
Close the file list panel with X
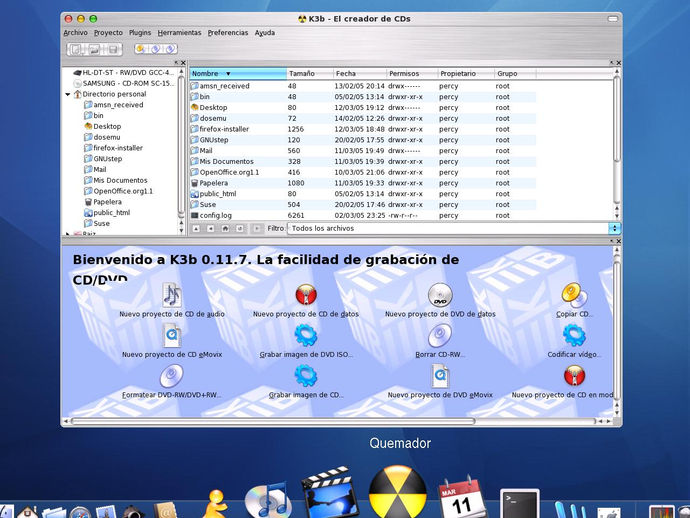pos(618,63)
